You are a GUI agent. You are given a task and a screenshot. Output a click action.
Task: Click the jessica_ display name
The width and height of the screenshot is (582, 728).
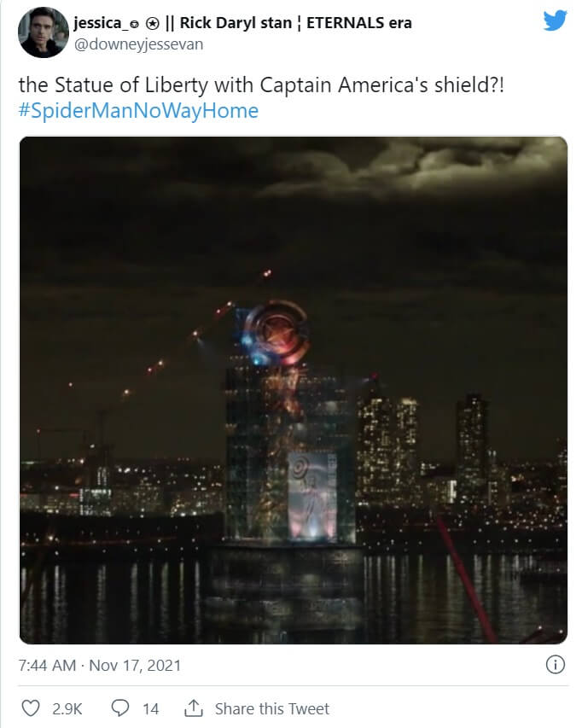coord(97,23)
